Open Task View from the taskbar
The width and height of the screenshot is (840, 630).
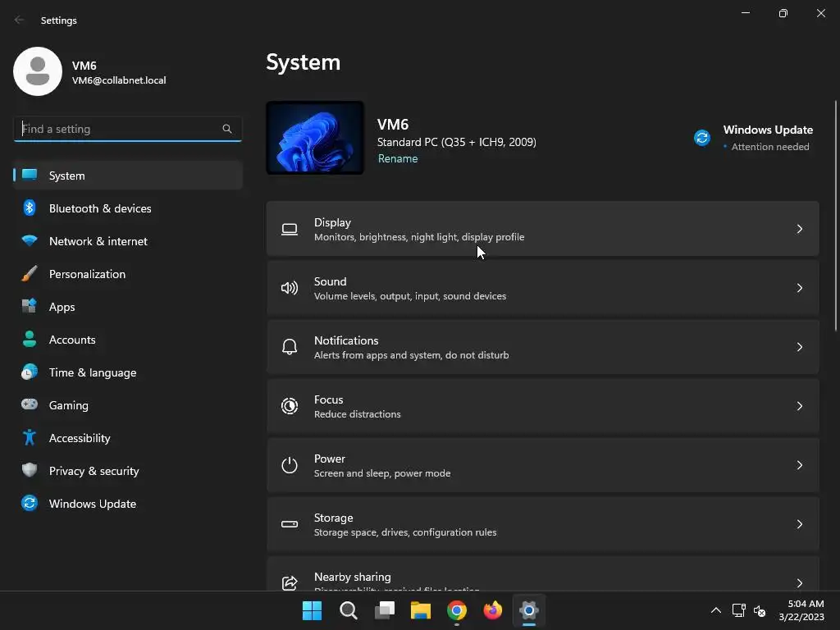point(385,610)
